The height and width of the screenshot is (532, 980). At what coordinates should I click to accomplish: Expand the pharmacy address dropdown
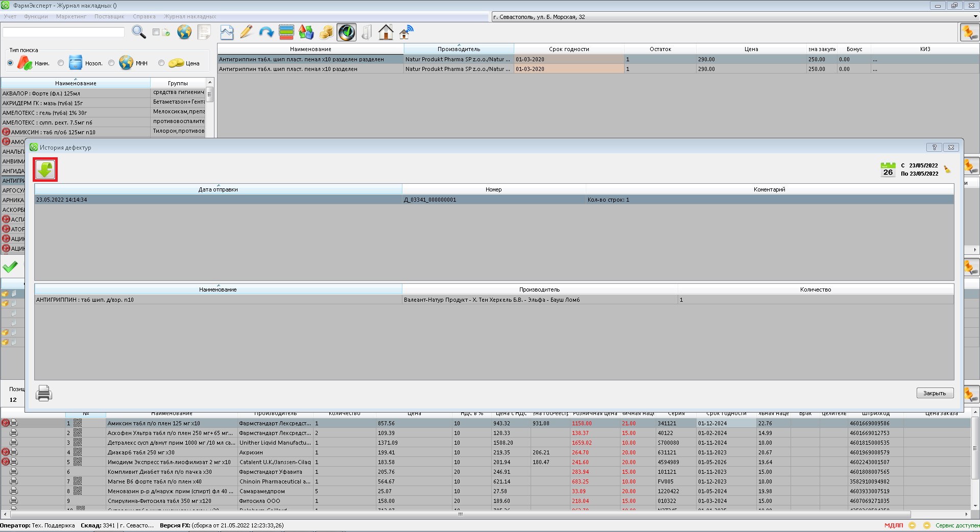(x=975, y=17)
